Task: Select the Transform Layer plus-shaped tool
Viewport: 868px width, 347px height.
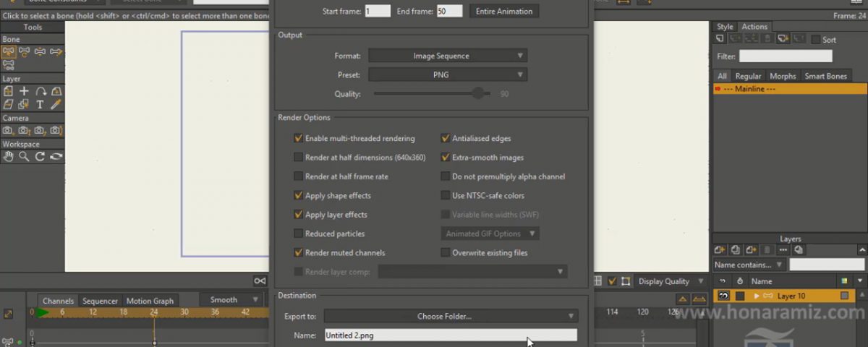Action: [25, 91]
